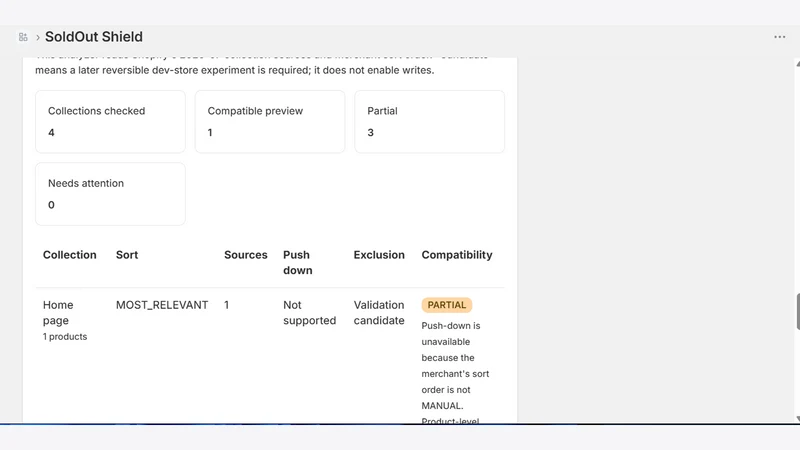
Task: Click the Collection column header
Action: pyautogui.click(x=69, y=255)
